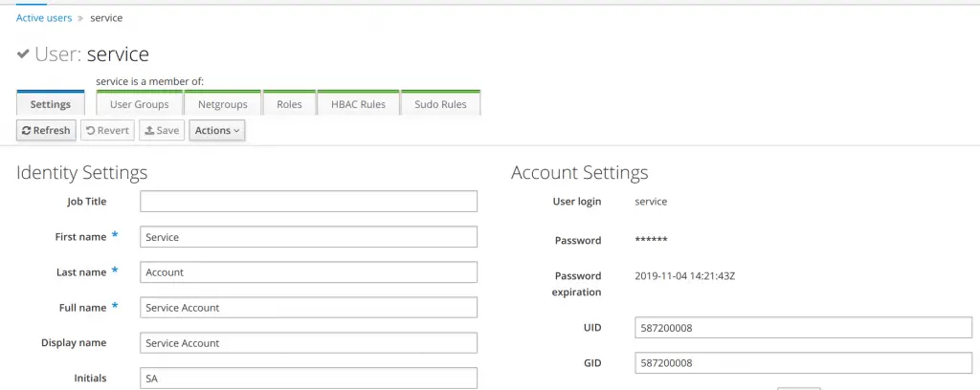
Task: Click 'service is a member of:' label
Action: point(150,82)
